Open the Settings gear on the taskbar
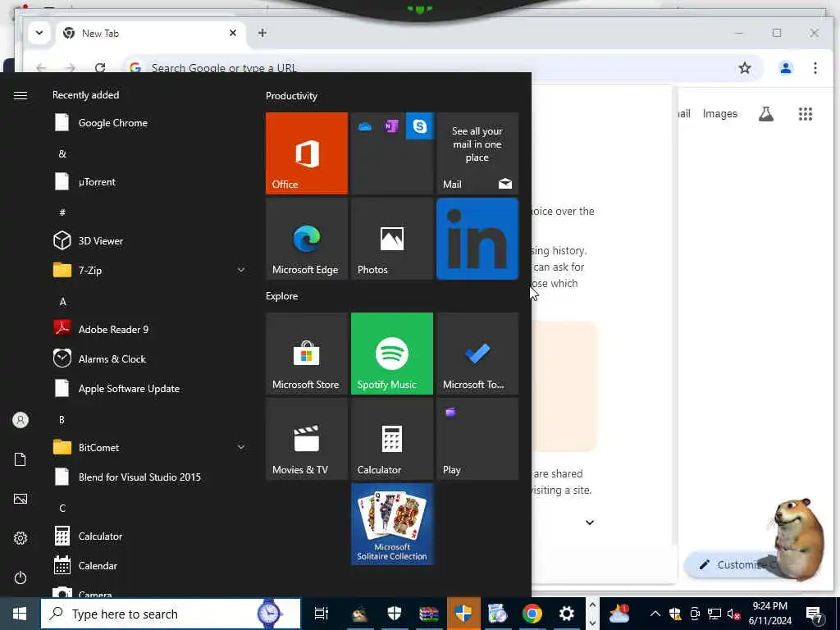Viewport: 840px width, 630px height. coord(566,614)
